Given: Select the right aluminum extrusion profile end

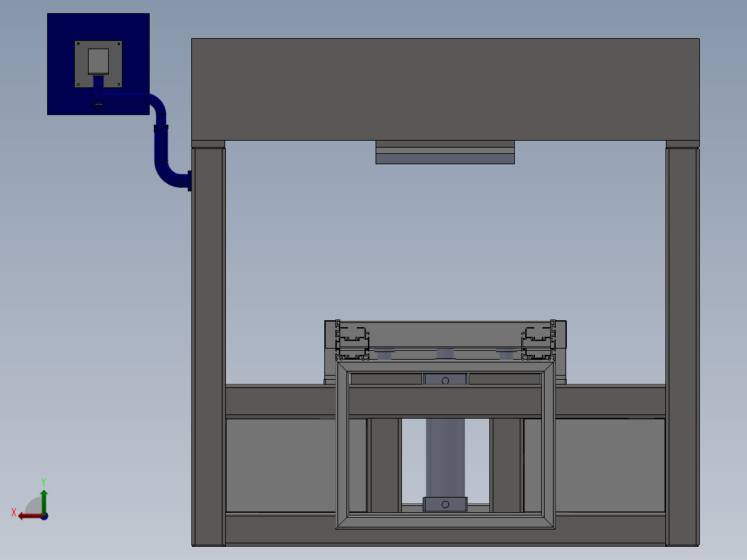Looking at the screenshot, I should pyautogui.click(x=539, y=340).
